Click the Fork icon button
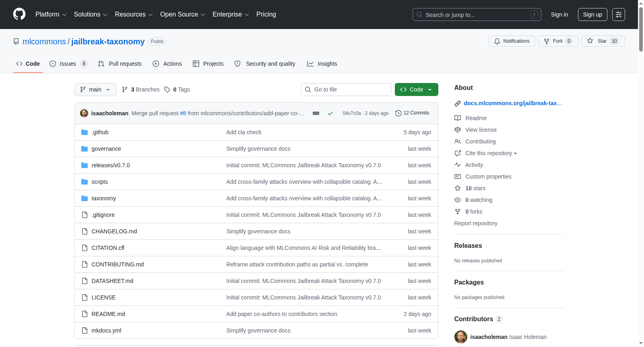The height and width of the screenshot is (347, 644). click(x=558, y=41)
